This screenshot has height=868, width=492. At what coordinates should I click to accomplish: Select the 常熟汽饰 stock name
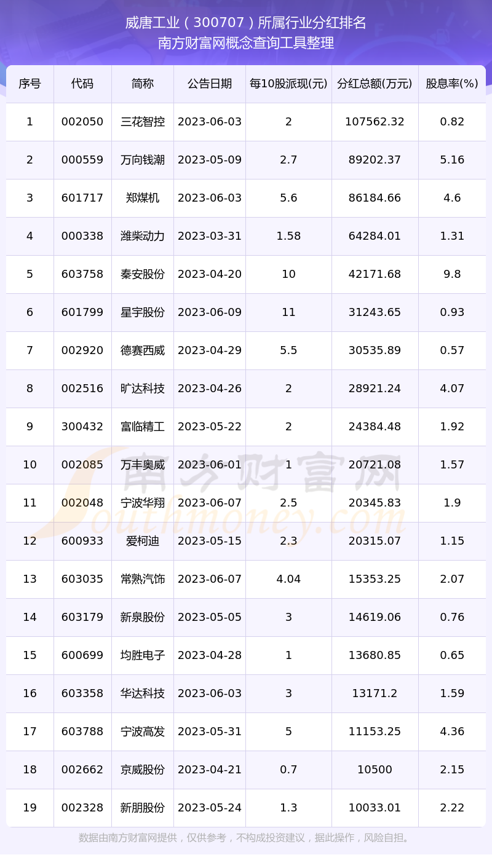tap(143, 579)
